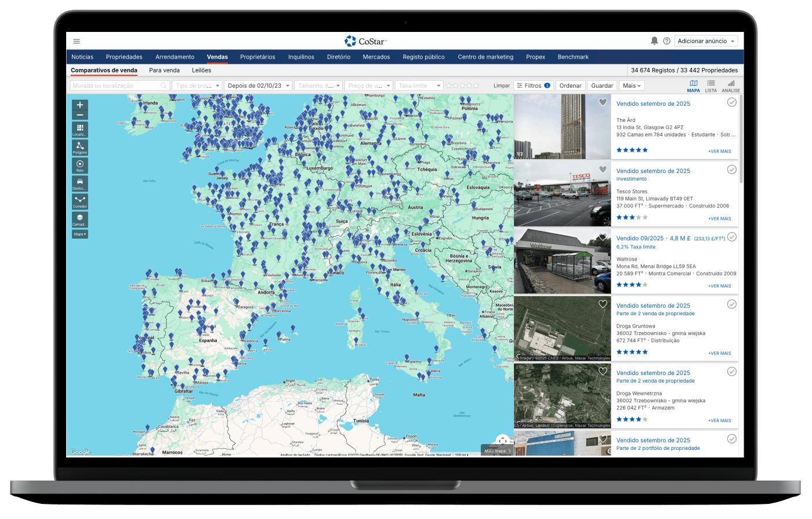The image size is (812, 519).
Task: Switch to the Leilões tab
Action: [x=201, y=70]
